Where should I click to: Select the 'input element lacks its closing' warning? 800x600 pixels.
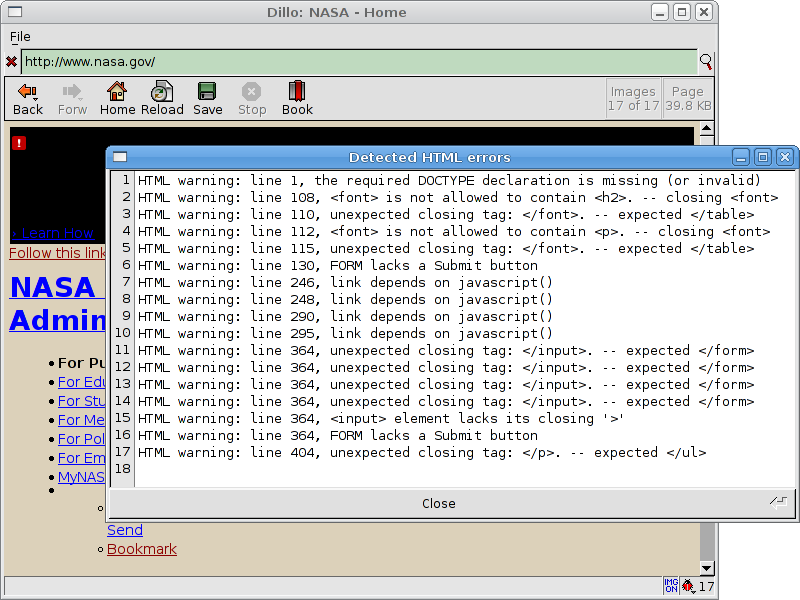(381, 418)
